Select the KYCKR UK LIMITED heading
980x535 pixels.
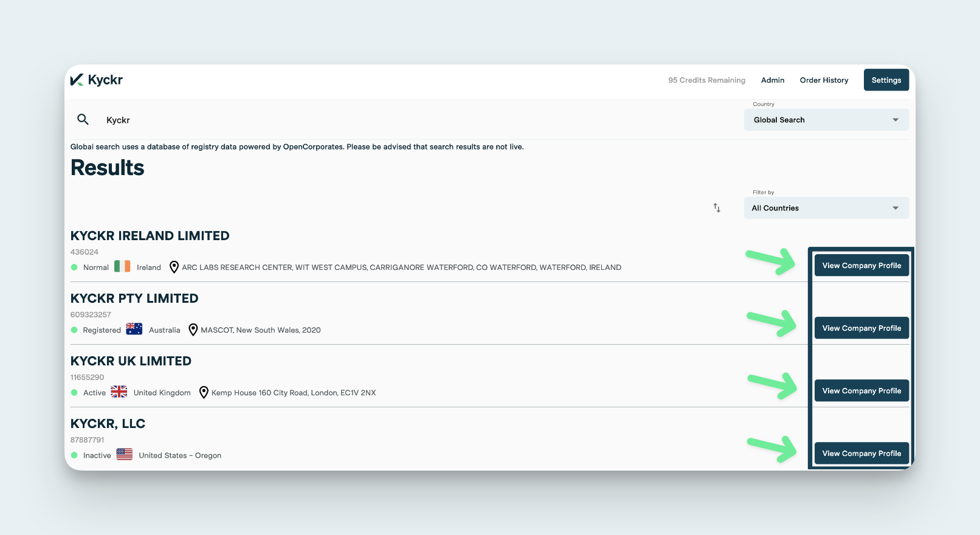131,361
